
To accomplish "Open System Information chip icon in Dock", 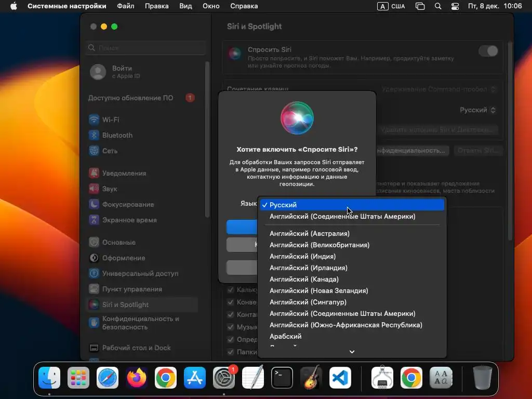I will click(382, 378).
